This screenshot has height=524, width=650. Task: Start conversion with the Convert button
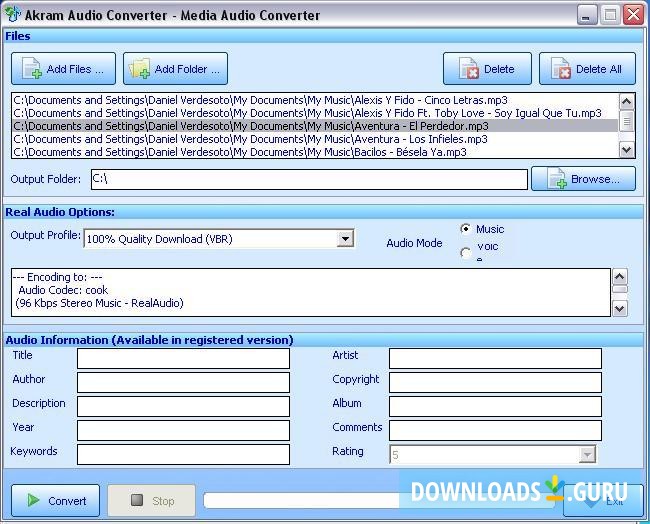point(56,501)
